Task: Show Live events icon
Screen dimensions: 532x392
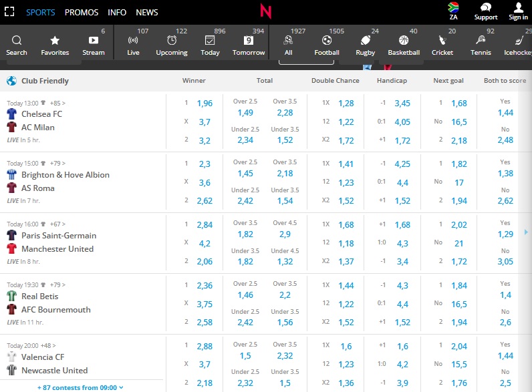Action: (133, 40)
